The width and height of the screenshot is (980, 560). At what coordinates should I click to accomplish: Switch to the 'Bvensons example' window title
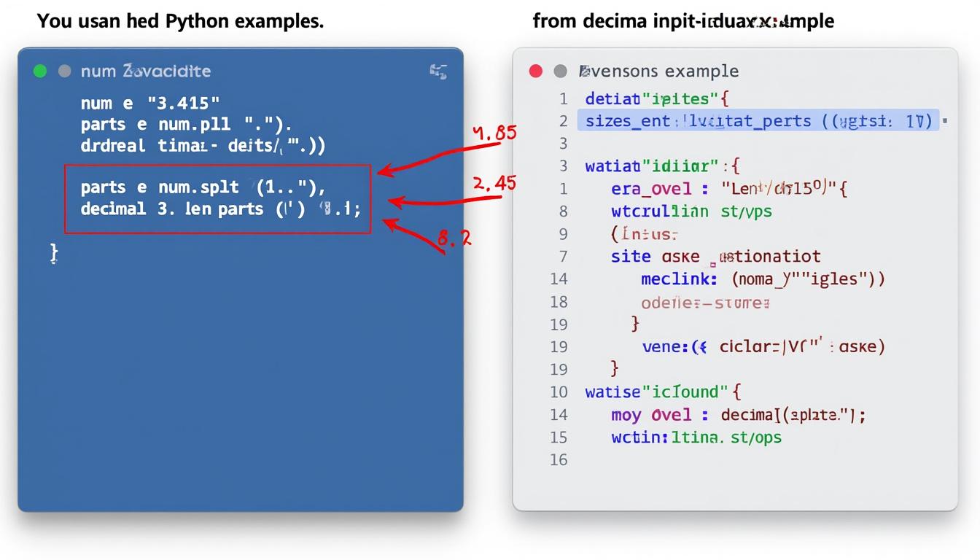[660, 71]
